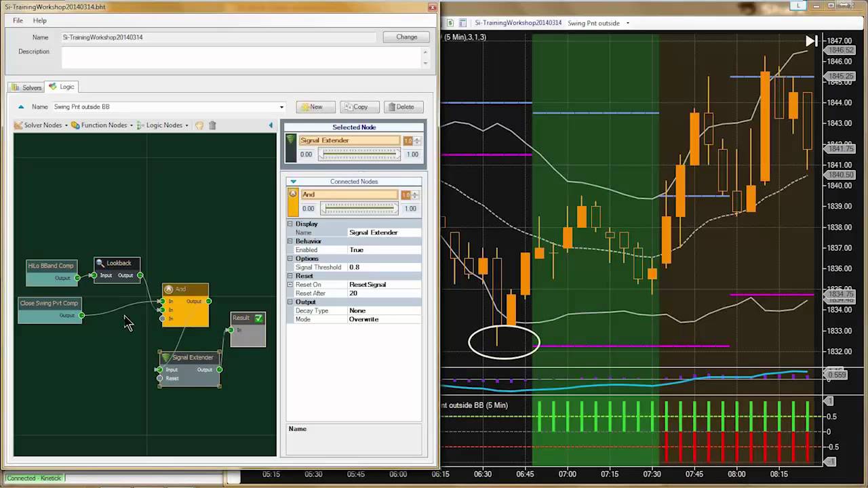The height and width of the screenshot is (488, 868).
Task: Click HiLo BBand Comp output connector
Action: [77, 278]
